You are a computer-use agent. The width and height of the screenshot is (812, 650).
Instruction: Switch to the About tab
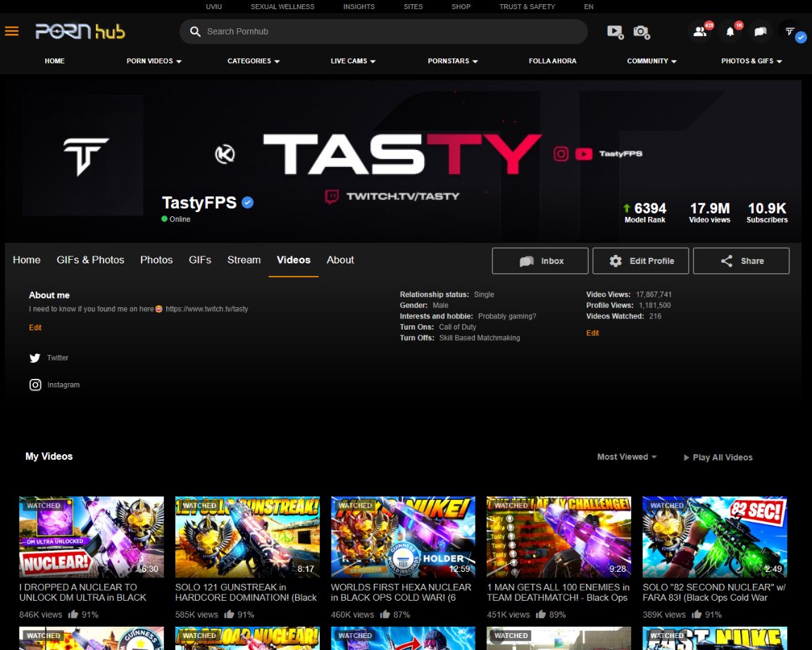pyautogui.click(x=340, y=260)
